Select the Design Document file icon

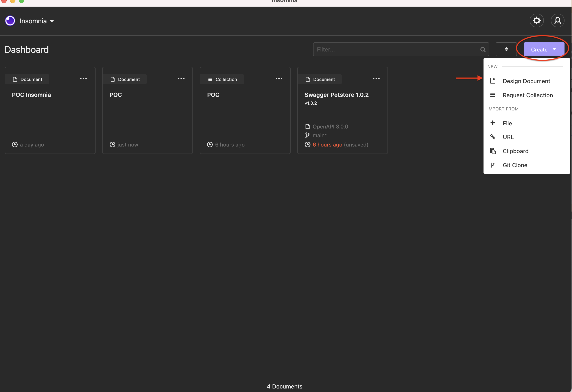pos(493,81)
